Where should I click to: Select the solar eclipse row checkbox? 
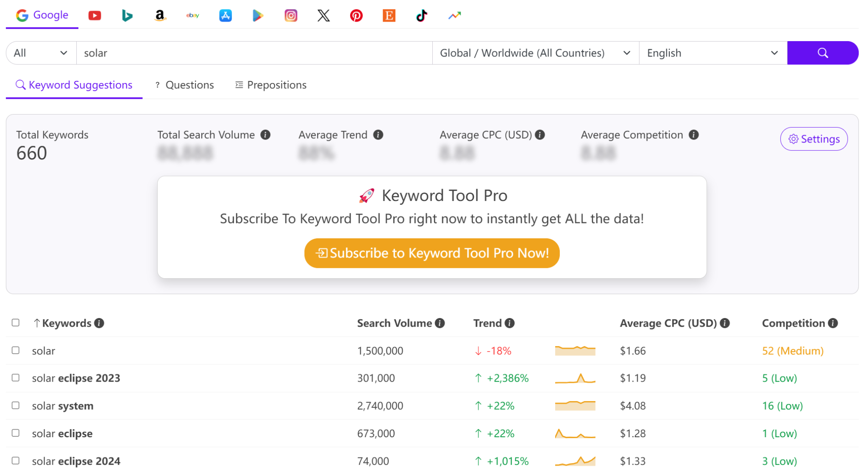(16, 433)
